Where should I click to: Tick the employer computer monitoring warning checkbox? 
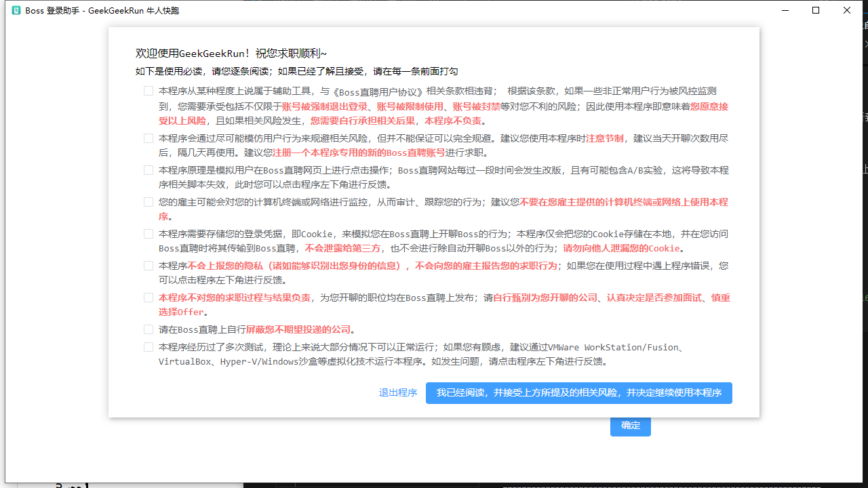tap(148, 202)
